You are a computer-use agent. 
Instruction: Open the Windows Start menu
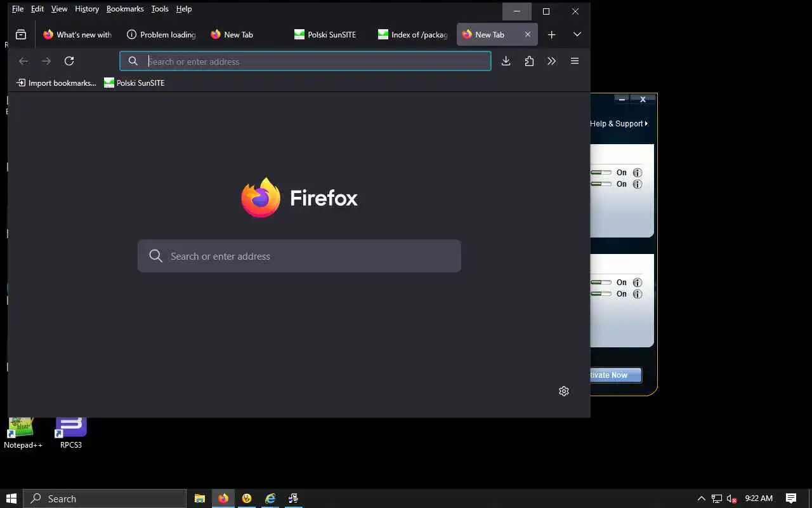[x=11, y=498]
